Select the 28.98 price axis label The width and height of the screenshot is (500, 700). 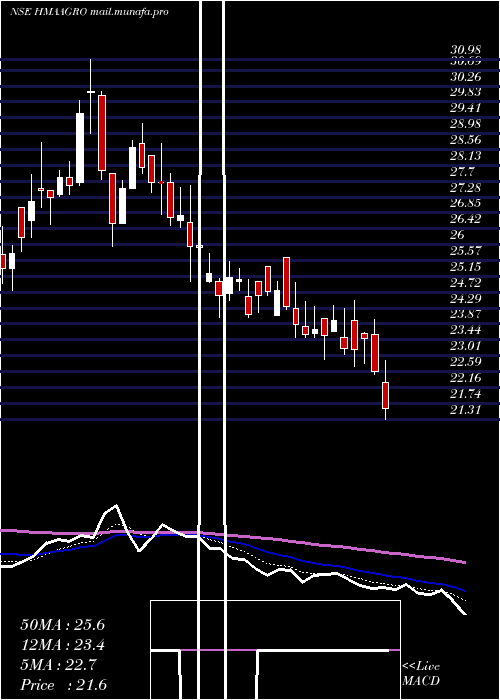[466, 124]
